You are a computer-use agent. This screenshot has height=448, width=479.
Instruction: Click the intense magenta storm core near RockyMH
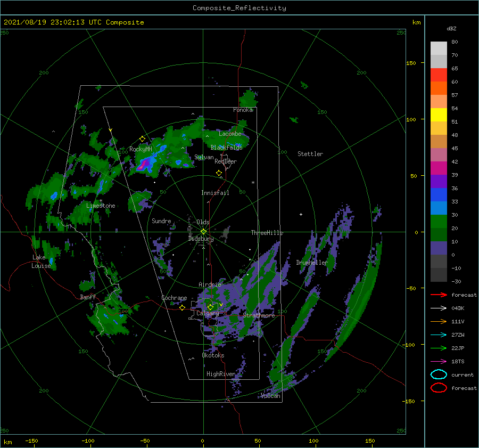tap(142, 165)
